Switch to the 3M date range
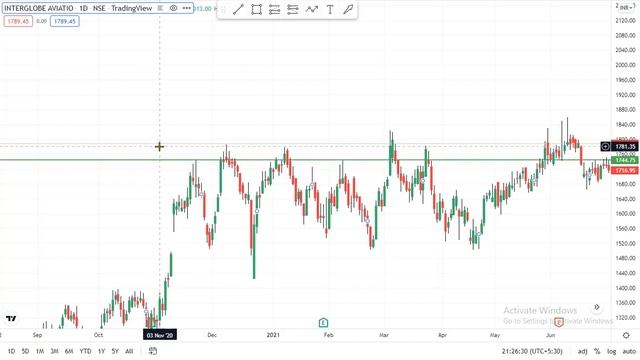Image resolution: width=640 pixels, height=360 pixels. (54, 351)
